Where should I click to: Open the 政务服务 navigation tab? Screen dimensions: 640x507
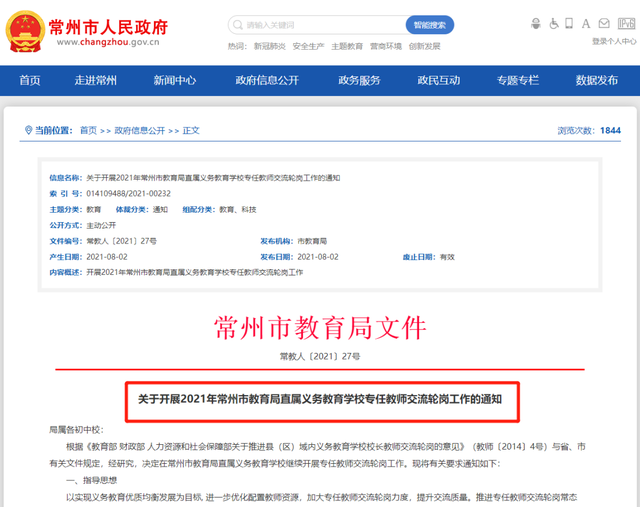pos(359,80)
